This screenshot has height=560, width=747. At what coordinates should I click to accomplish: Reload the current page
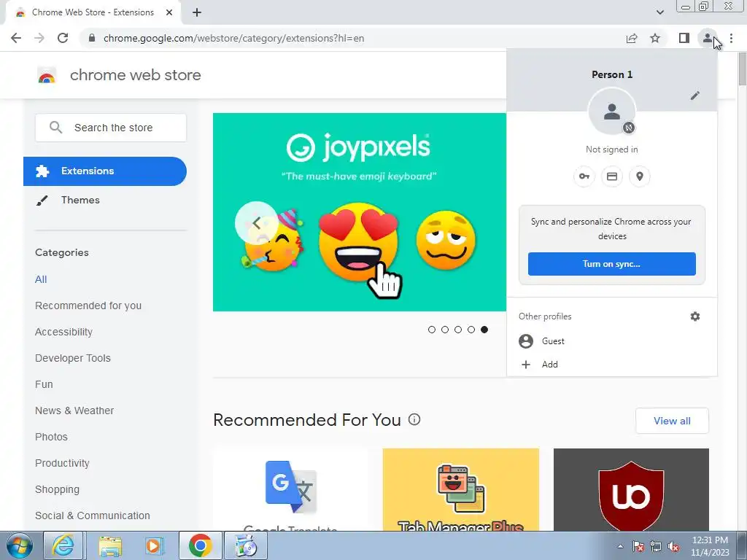click(63, 38)
